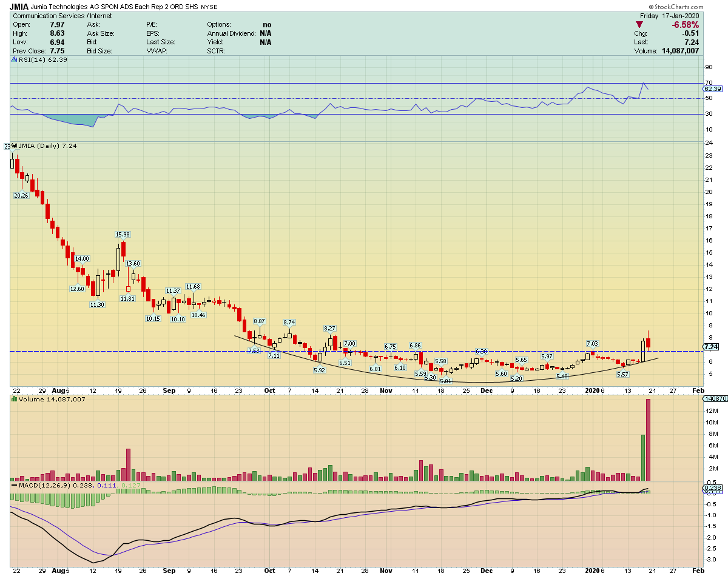Click the 12.60 price annotation

point(78,289)
